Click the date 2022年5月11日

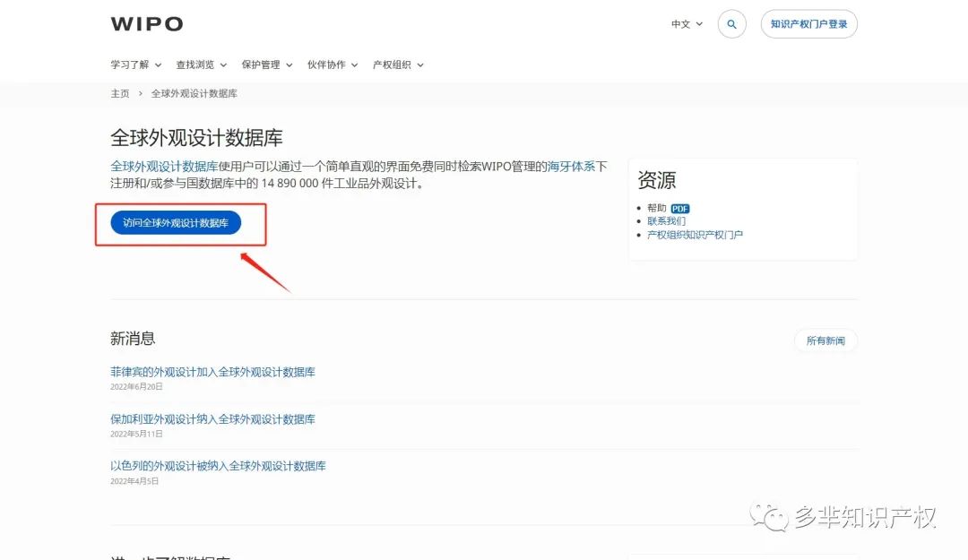[x=136, y=434]
